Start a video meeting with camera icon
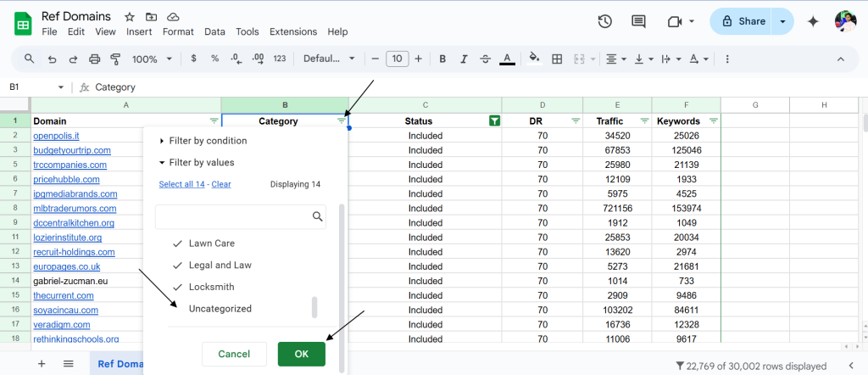This screenshot has height=375, width=868. (674, 21)
